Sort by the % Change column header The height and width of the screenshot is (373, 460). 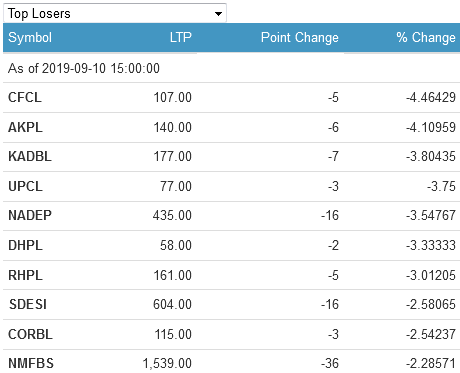426,37
